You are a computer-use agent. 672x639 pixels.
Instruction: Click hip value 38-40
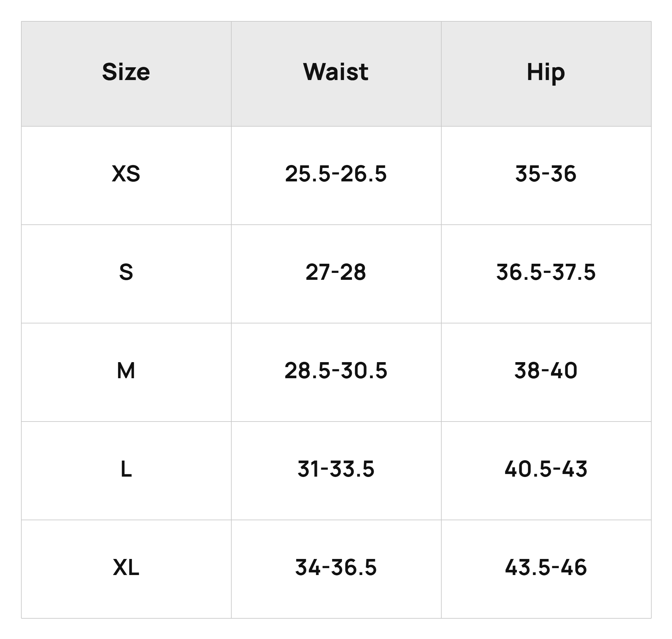click(546, 371)
